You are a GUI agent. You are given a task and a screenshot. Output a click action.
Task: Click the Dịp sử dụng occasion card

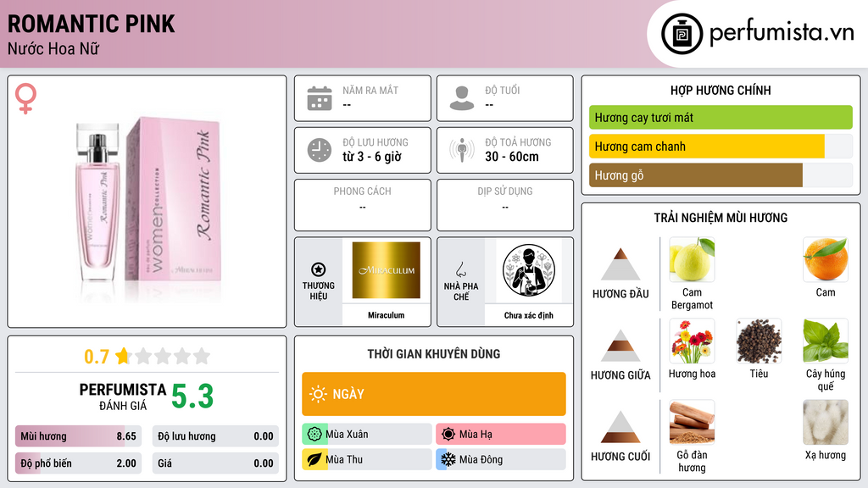pyautogui.click(x=505, y=205)
